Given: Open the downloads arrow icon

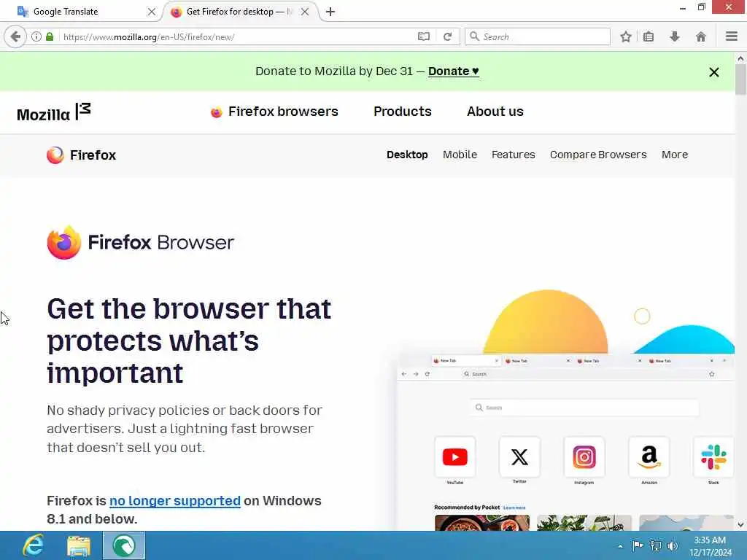Looking at the screenshot, I should (675, 36).
